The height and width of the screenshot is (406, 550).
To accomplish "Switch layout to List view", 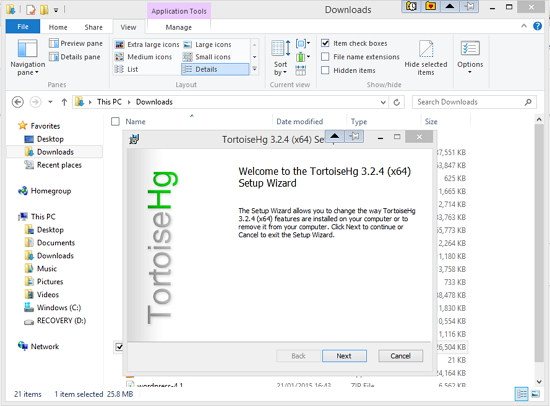I will tap(127, 69).
